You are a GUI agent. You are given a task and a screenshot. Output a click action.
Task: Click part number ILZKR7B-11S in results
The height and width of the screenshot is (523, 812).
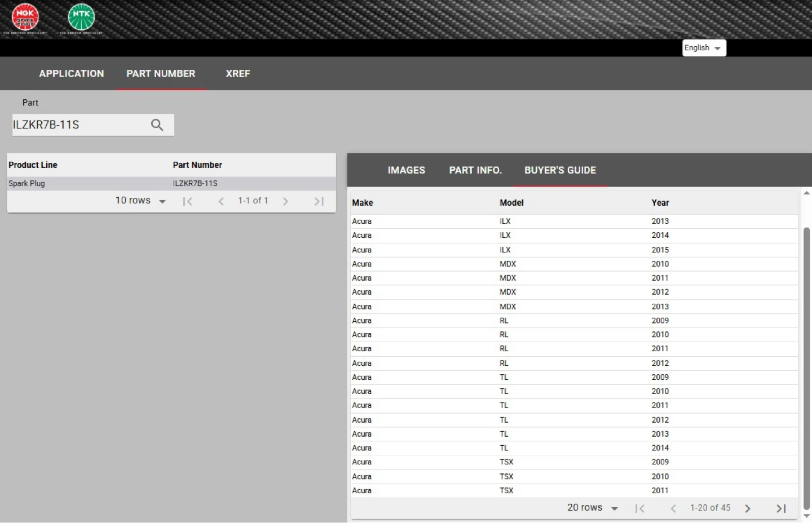pyautogui.click(x=195, y=184)
